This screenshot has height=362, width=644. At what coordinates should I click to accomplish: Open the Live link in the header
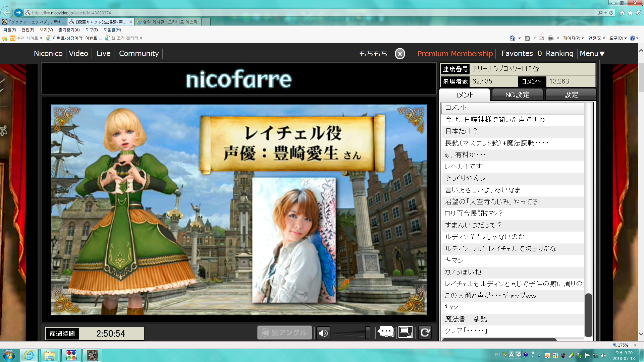[103, 54]
